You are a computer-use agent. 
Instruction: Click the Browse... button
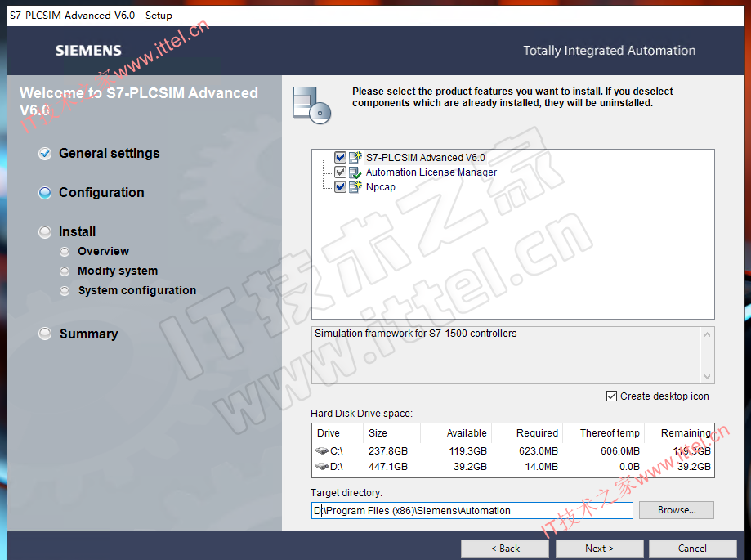pyautogui.click(x=677, y=510)
